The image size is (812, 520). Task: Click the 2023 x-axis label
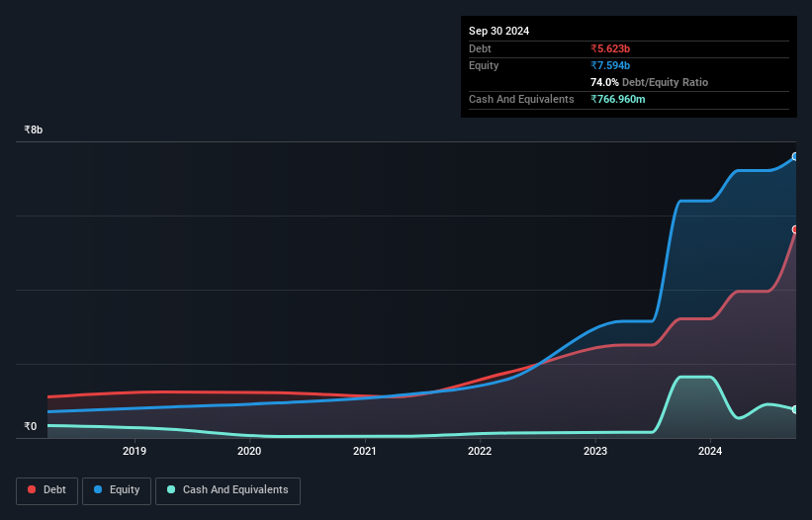click(x=595, y=451)
